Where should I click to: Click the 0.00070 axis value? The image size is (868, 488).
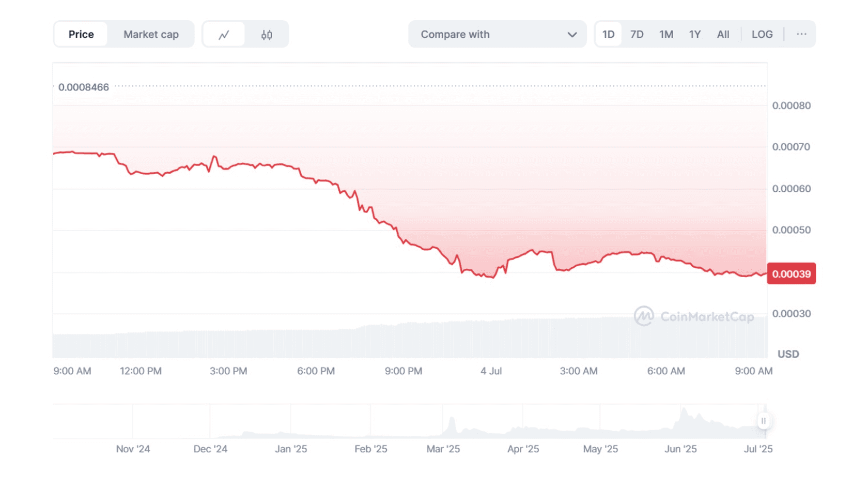[791, 147]
